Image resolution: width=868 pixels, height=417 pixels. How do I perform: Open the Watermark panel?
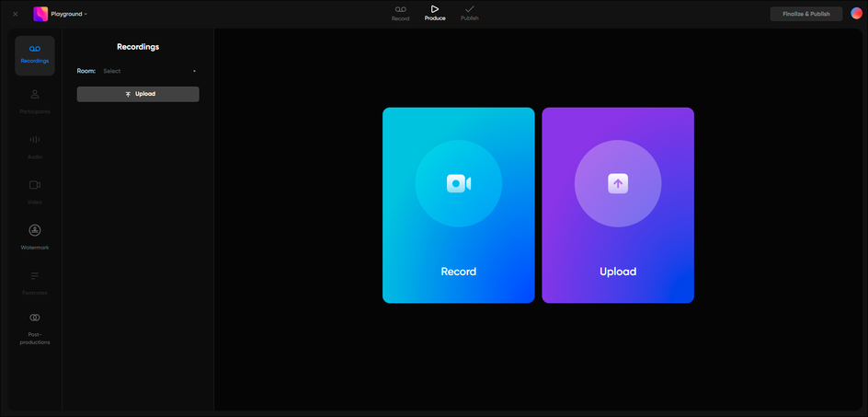tap(34, 237)
